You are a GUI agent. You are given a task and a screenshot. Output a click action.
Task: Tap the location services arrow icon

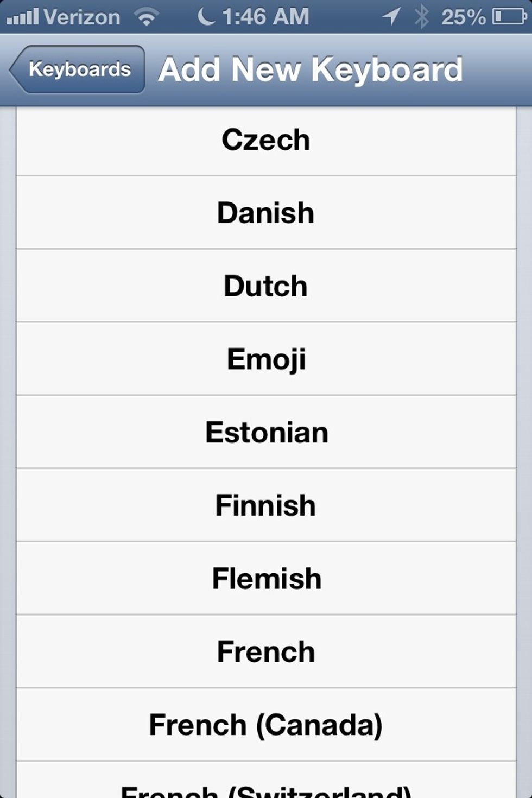point(391,16)
